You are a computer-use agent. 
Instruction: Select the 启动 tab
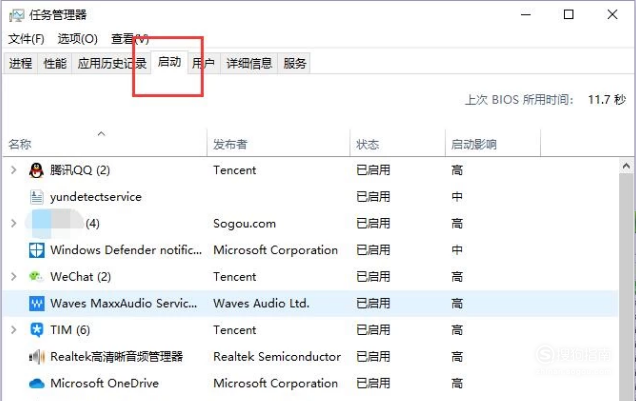pyautogui.click(x=169, y=62)
